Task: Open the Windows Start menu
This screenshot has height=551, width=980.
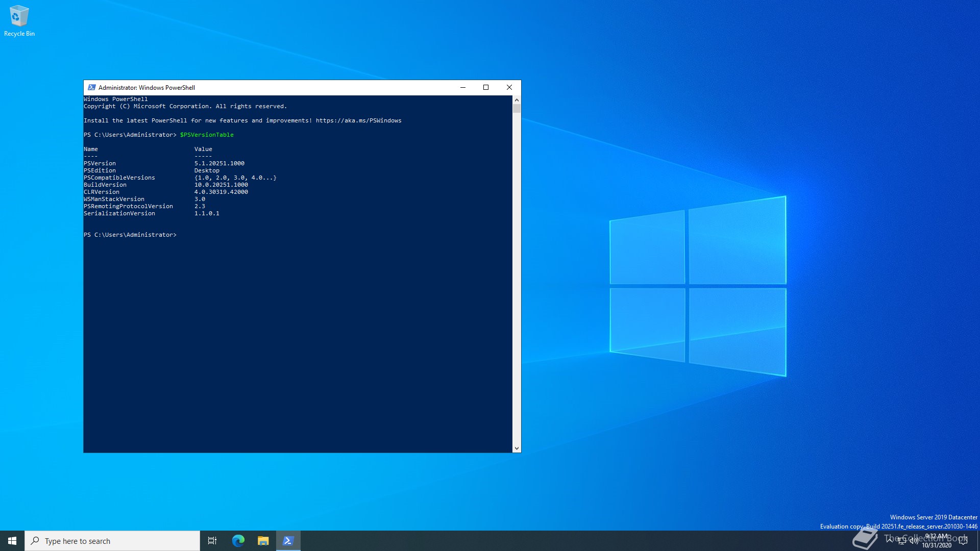Action: tap(12, 541)
